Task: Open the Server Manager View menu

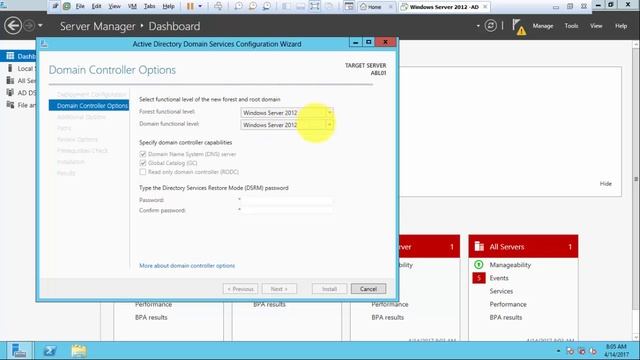Action: 596,26
